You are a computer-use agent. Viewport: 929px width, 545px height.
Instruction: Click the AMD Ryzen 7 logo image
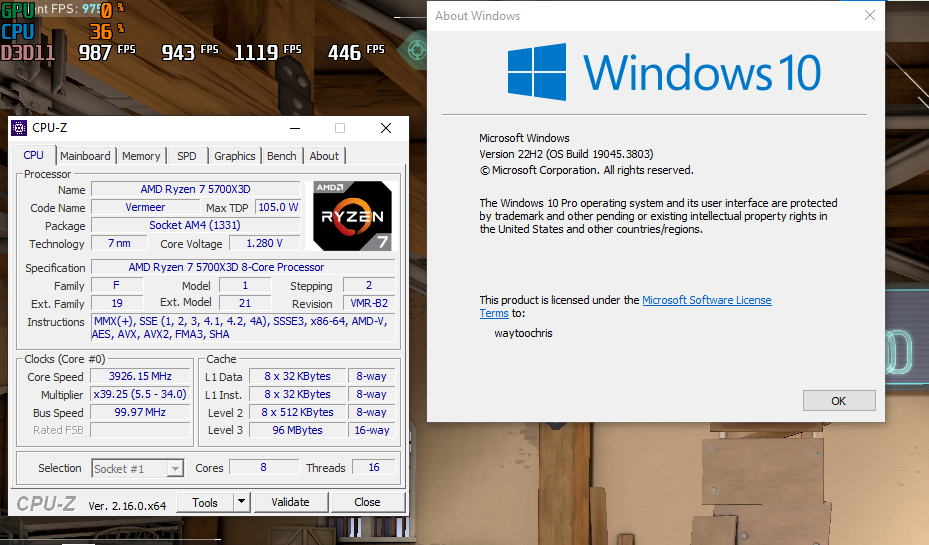point(351,214)
